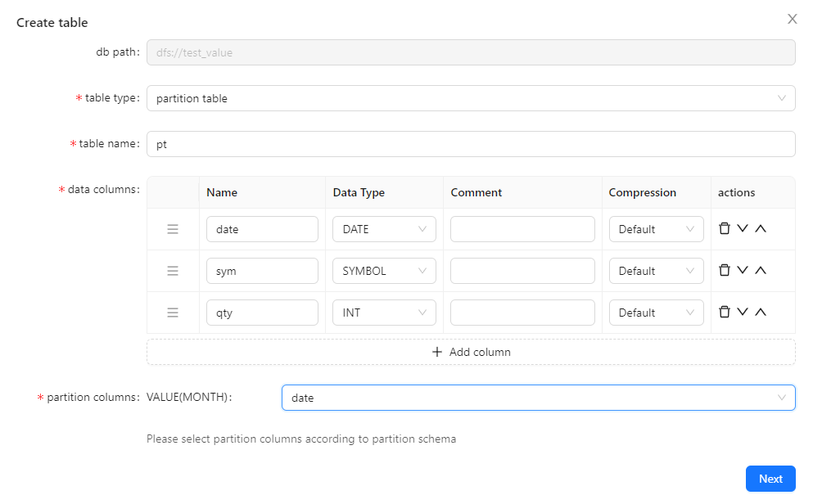Click the Comment field for date row

pyautogui.click(x=522, y=229)
